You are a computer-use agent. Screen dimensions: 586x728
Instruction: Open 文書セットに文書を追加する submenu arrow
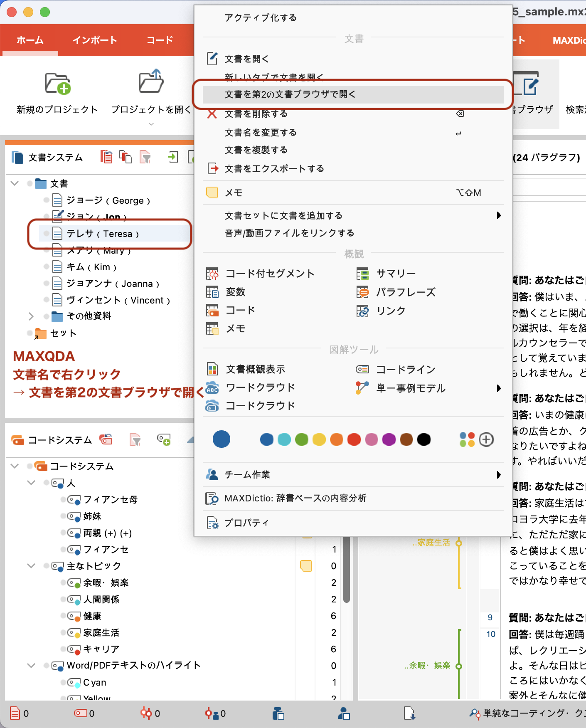click(499, 215)
